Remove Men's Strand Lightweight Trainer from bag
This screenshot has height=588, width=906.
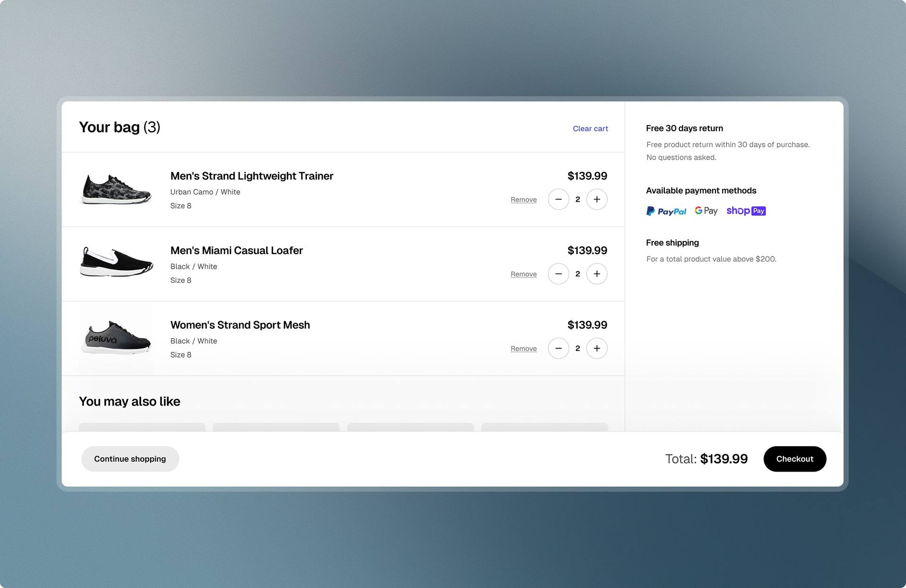pyautogui.click(x=523, y=199)
